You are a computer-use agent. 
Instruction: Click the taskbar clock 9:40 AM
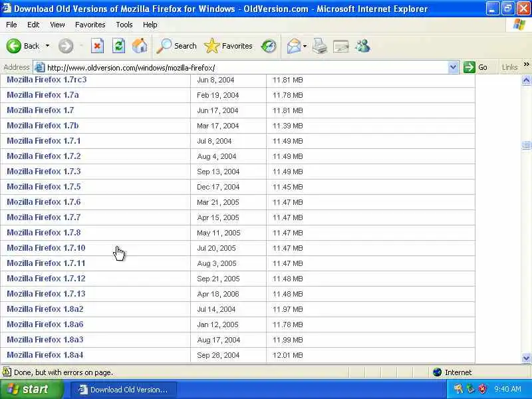tap(507, 389)
